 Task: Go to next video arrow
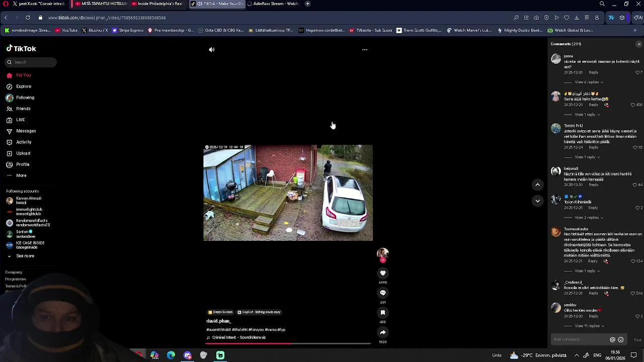(x=537, y=201)
